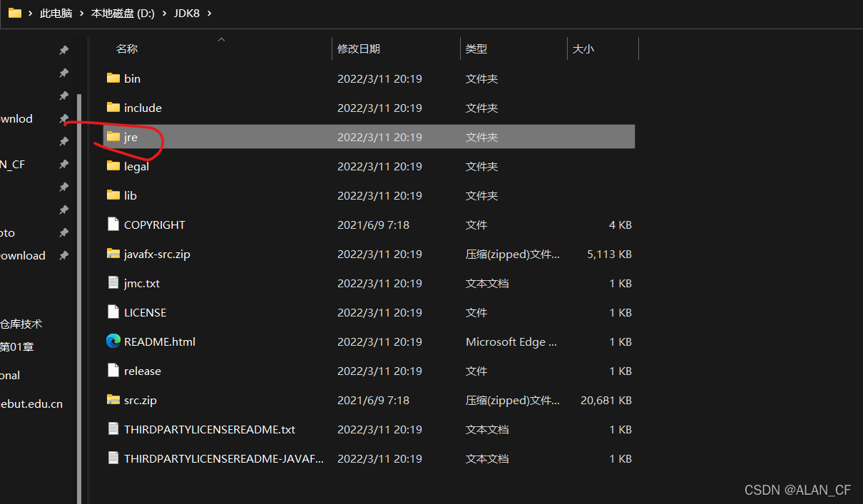Select the include file name
Image resolution: width=863 pixels, height=504 pixels.
143,108
